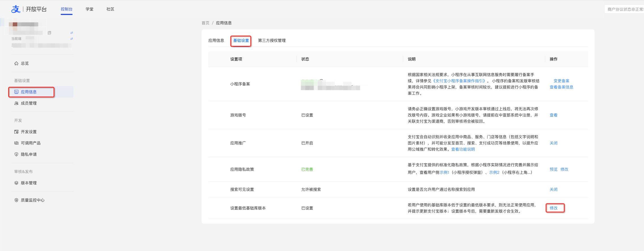
Task: Click the Alipay logo icon
Action: [16, 9]
